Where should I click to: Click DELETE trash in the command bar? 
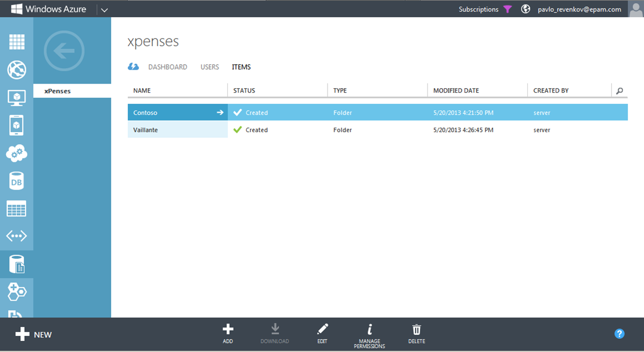click(416, 334)
